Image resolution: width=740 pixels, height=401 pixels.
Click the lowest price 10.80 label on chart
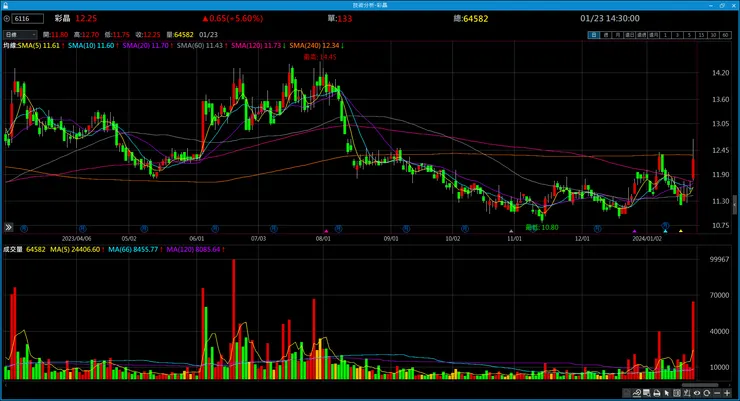click(x=542, y=227)
